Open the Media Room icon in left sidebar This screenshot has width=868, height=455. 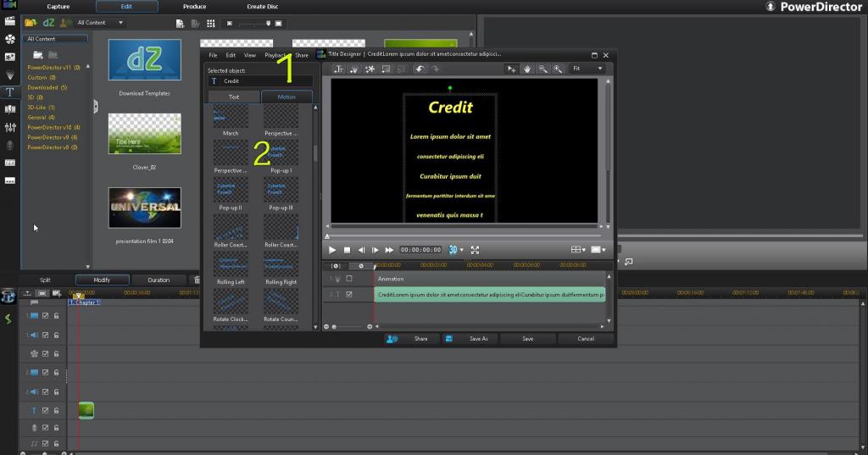click(9, 21)
